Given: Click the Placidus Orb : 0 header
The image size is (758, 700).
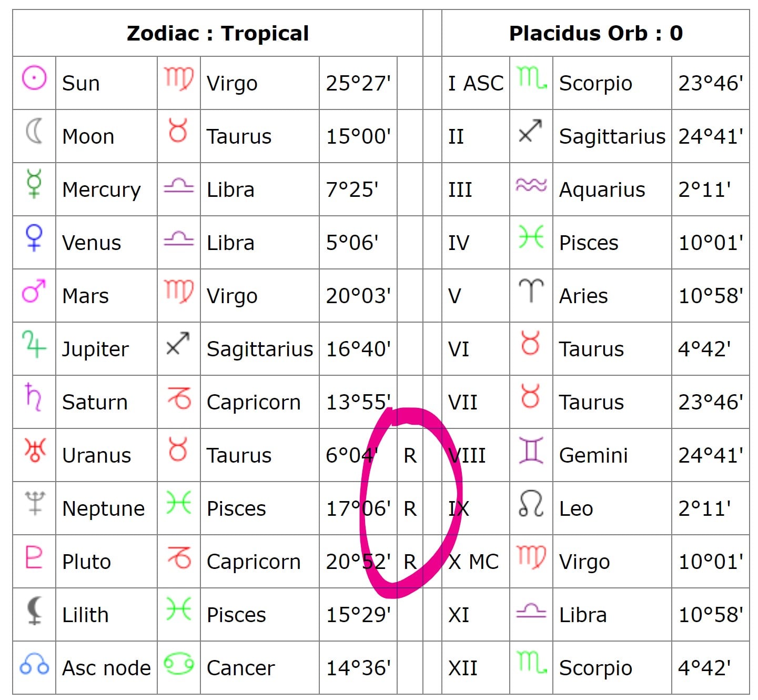Looking at the screenshot, I should click(x=595, y=33).
